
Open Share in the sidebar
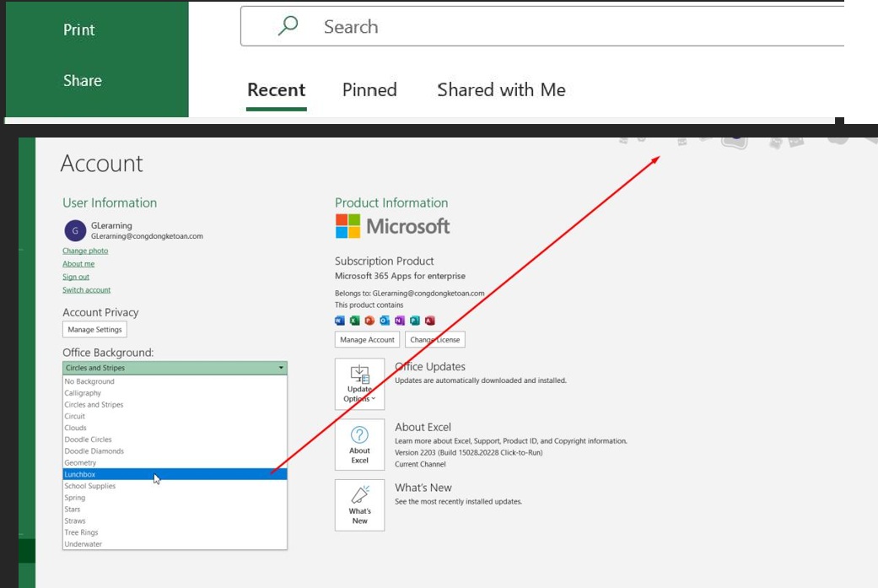(x=83, y=81)
